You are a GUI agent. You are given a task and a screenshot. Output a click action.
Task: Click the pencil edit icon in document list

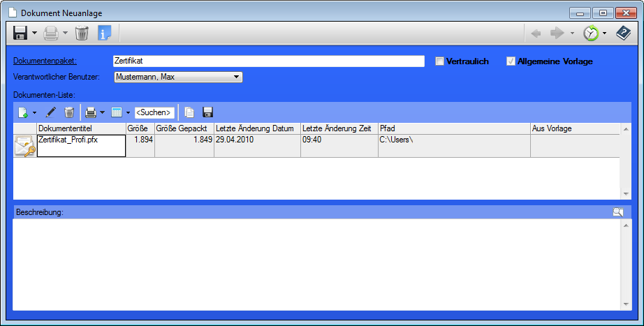coord(51,112)
